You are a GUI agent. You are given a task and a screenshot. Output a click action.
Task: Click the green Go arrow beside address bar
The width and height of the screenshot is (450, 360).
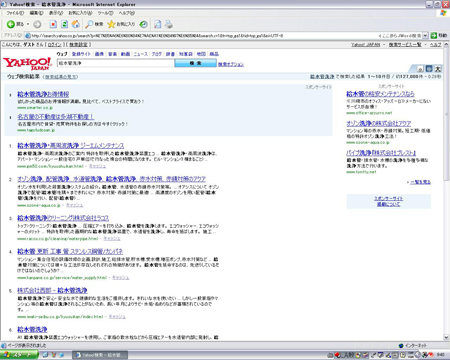[434, 35]
